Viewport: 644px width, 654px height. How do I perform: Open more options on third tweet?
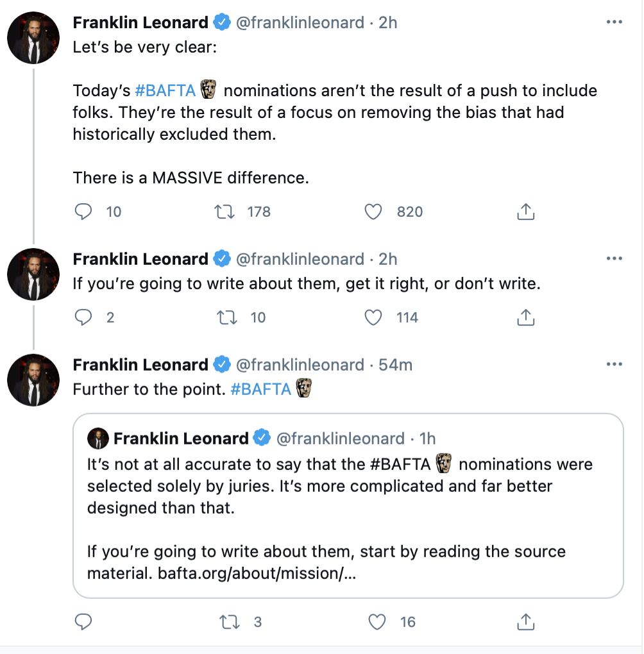tap(614, 364)
